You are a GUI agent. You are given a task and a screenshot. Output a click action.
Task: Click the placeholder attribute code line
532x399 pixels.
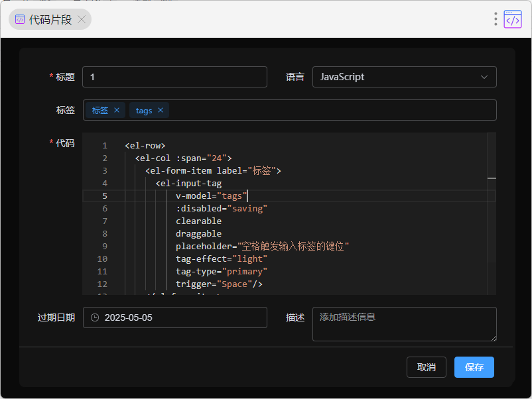262,246
